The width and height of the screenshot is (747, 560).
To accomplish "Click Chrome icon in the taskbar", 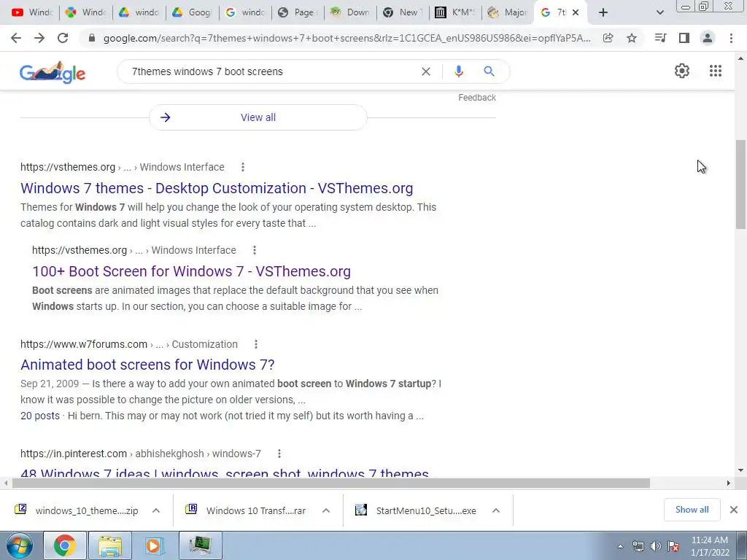I will coord(65,545).
